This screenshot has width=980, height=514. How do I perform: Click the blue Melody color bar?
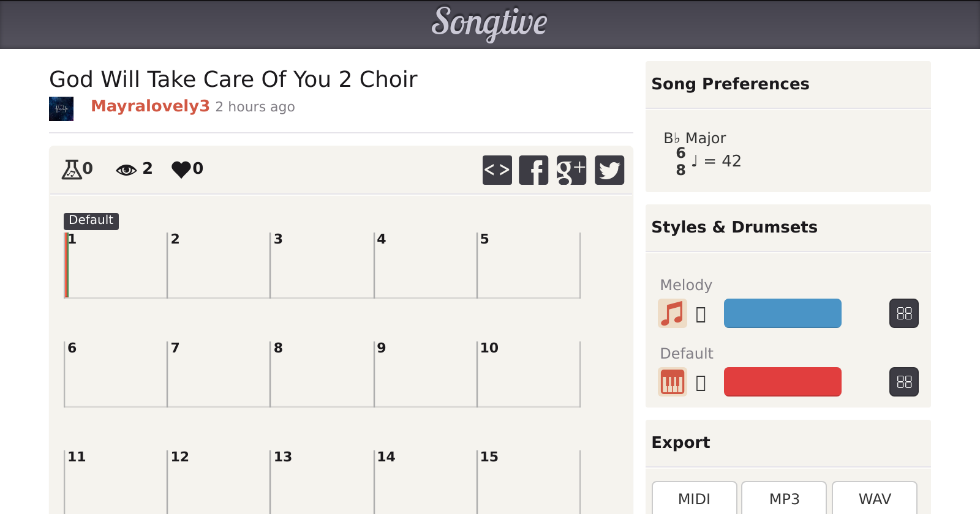pyautogui.click(x=782, y=313)
